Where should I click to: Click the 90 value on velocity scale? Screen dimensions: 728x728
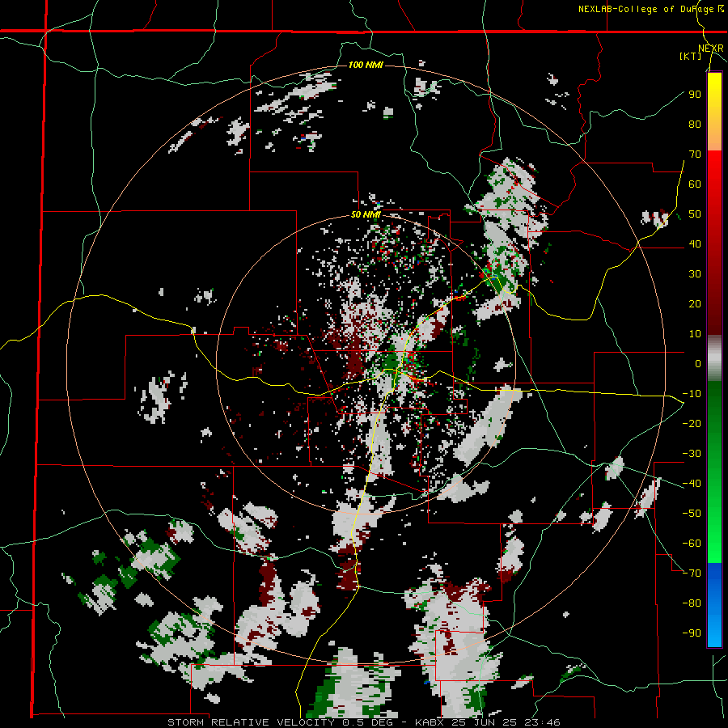coord(695,95)
